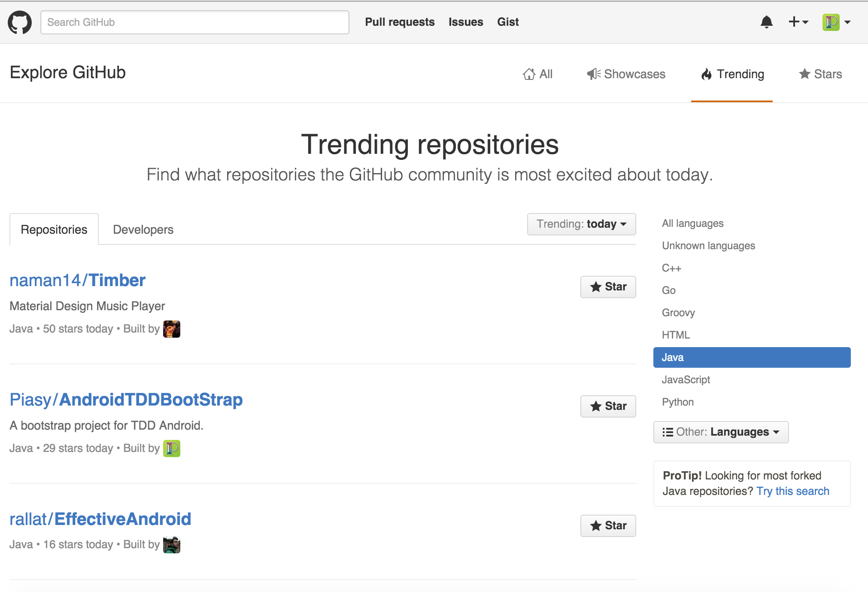This screenshot has width=868, height=592.
Task: Click Timber's builder avatar thumbnail
Action: pos(171,329)
